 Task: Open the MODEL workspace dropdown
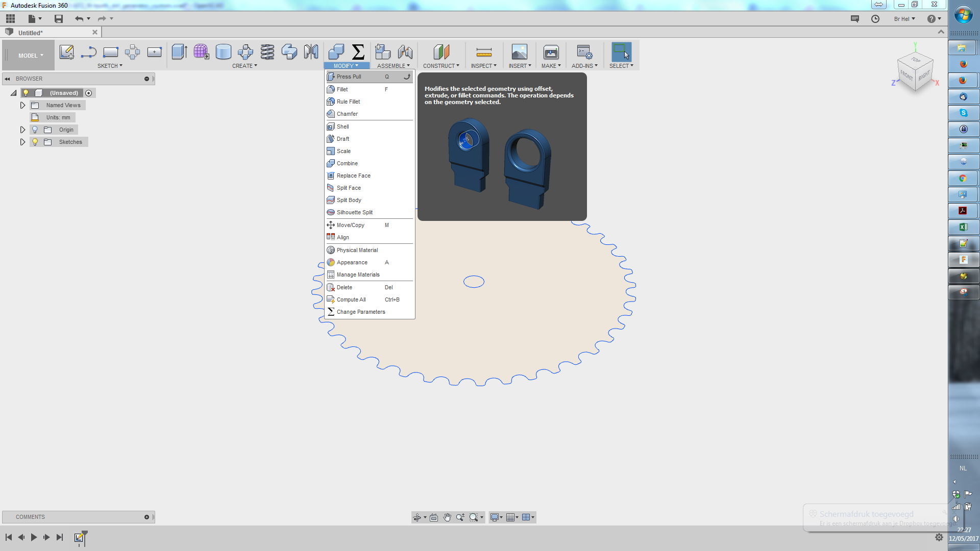click(31, 56)
